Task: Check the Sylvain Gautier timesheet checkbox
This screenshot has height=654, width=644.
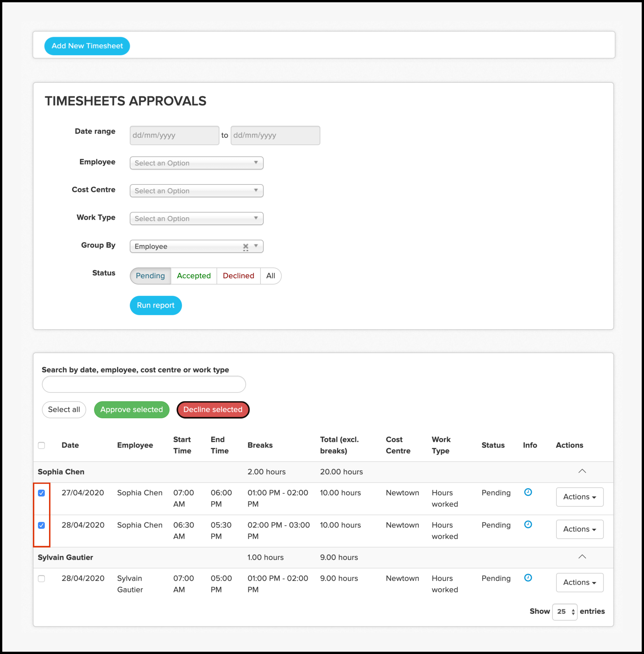Action: click(42, 579)
